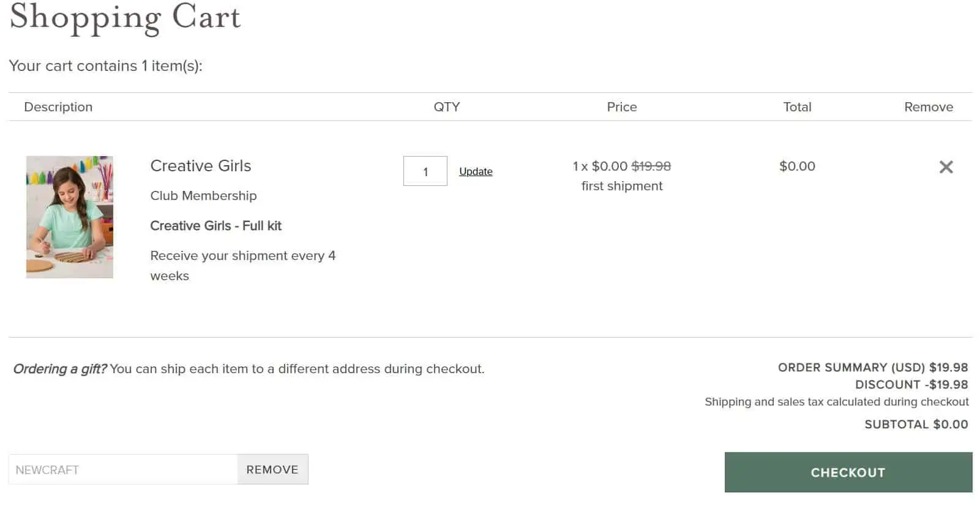The width and height of the screenshot is (980, 509).
Task: Click the Description column header
Action: [58, 107]
